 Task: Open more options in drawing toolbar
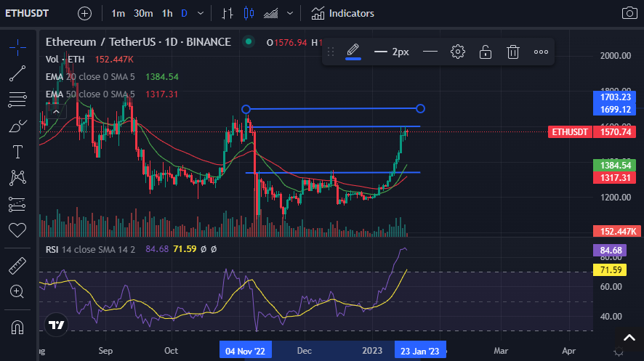point(541,52)
